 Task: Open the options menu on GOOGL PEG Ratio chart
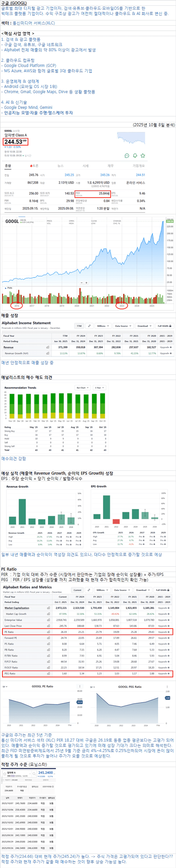(x=167, y=687)
